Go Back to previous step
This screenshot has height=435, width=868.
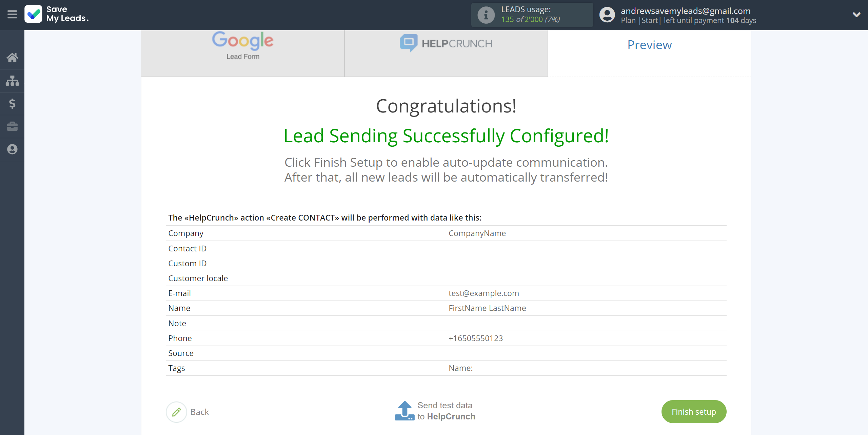tap(199, 412)
